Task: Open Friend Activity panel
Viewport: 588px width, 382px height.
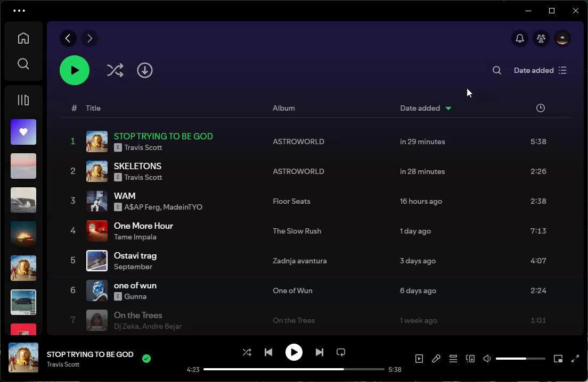Action: point(541,38)
